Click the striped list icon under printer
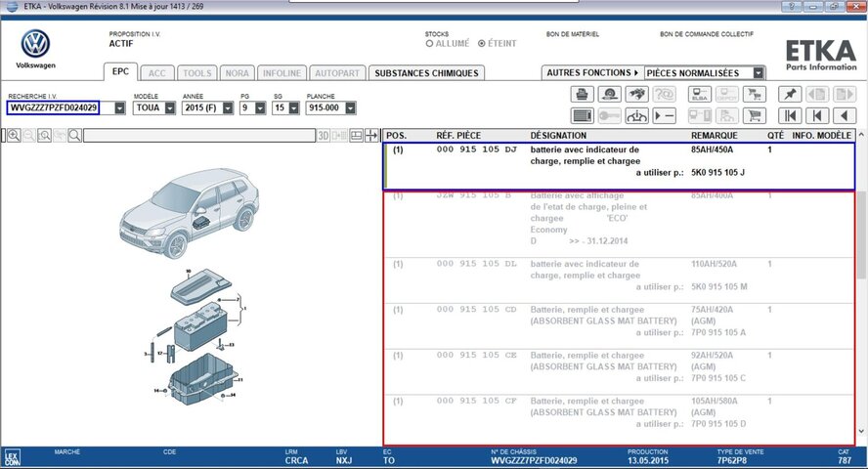 coord(582,115)
